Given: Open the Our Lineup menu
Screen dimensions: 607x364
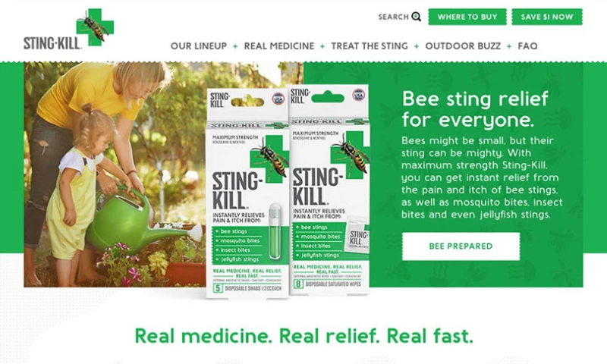Looking at the screenshot, I should 199,46.
